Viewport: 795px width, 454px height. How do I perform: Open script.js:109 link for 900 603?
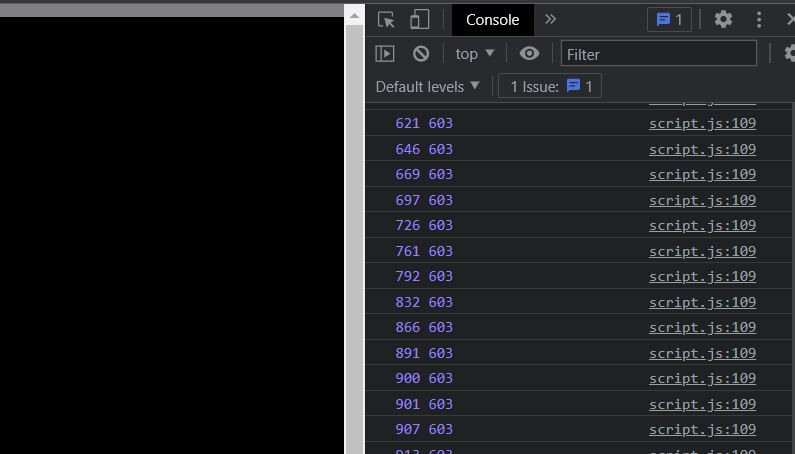(x=702, y=378)
